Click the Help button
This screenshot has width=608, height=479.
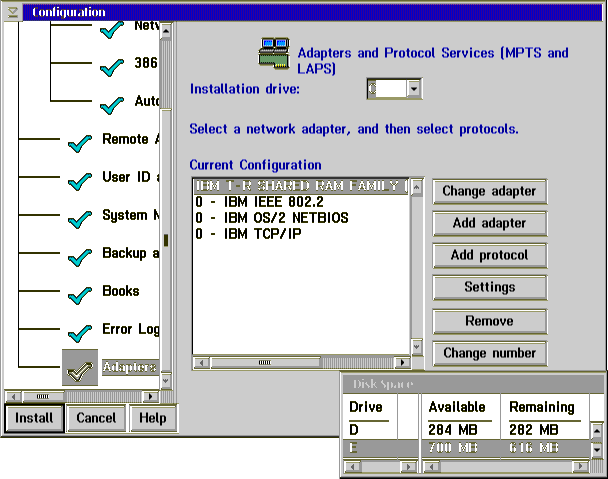point(153,418)
